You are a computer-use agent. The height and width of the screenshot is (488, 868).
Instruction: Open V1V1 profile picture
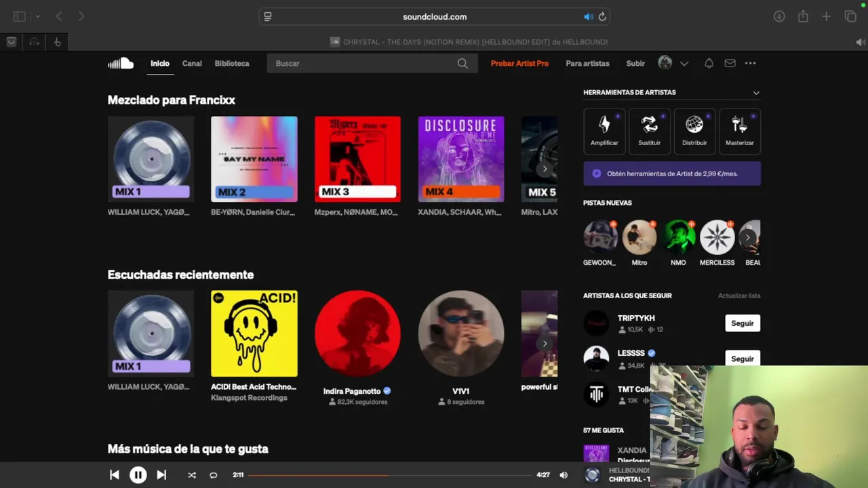(x=461, y=333)
